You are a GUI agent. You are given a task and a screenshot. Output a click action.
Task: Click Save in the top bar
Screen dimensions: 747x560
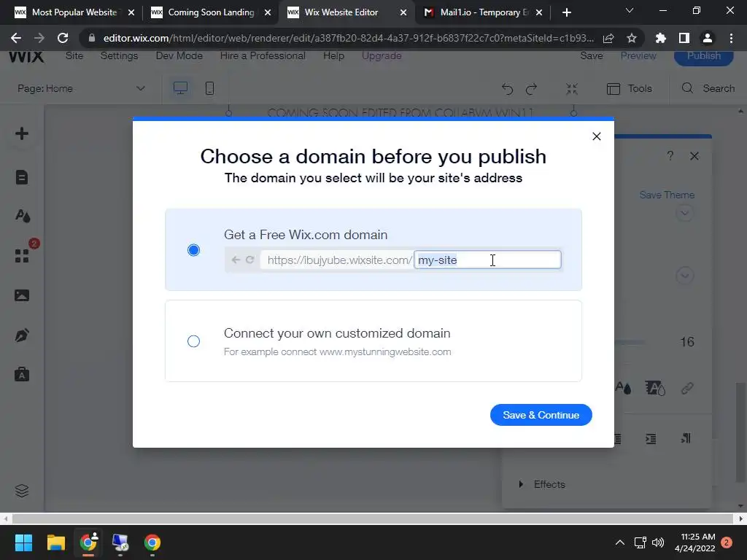591,56
